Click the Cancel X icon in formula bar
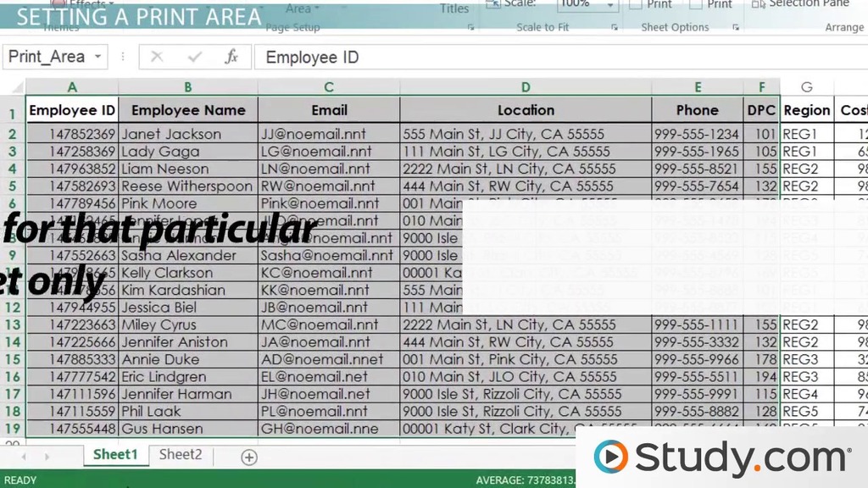This screenshot has width=868, height=488. point(157,57)
